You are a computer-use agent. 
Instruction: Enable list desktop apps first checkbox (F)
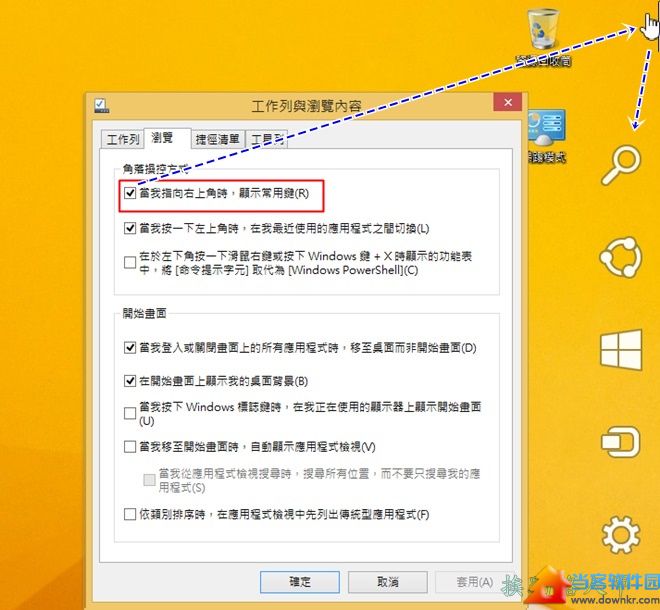pos(130,514)
